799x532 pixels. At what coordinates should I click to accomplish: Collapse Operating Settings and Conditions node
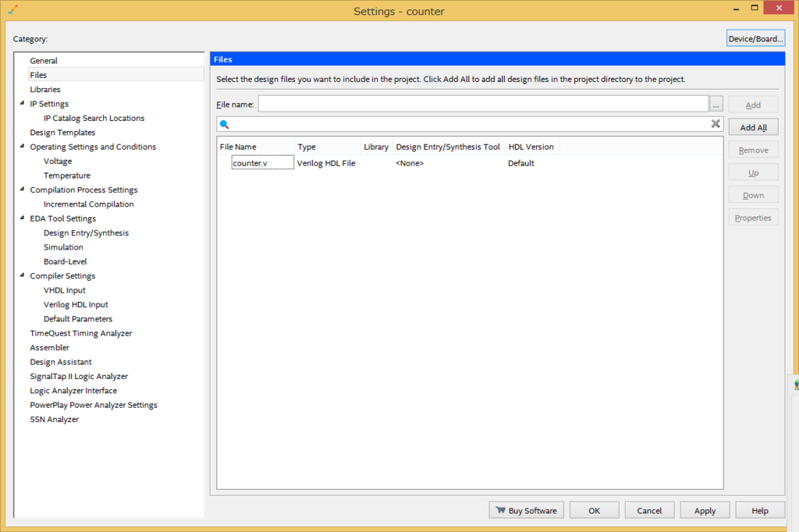[22, 146]
